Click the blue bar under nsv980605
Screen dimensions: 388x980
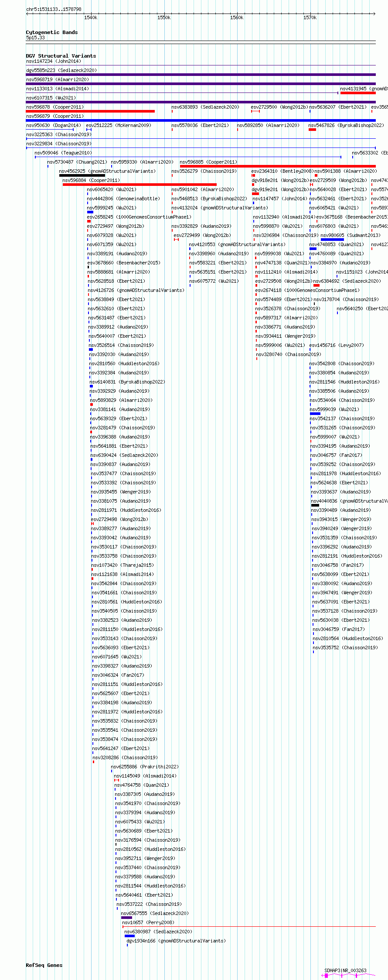[332, 240]
